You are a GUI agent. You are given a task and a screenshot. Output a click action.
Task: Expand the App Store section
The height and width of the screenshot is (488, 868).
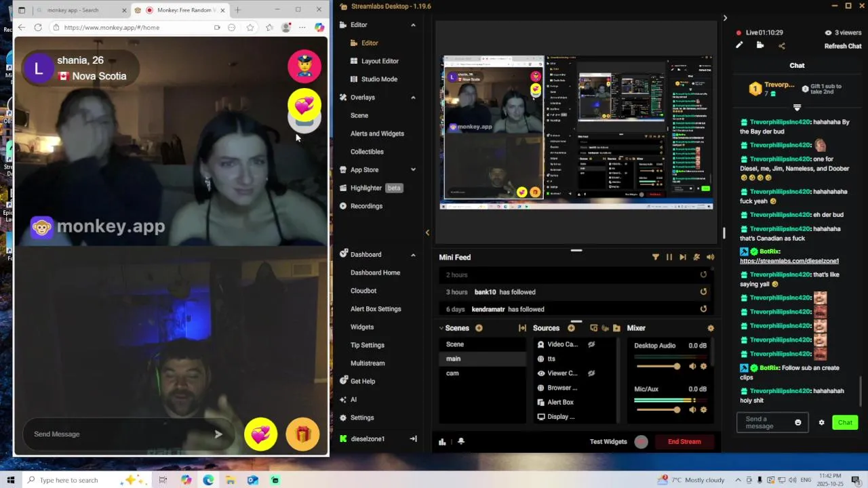[x=413, y=170]
